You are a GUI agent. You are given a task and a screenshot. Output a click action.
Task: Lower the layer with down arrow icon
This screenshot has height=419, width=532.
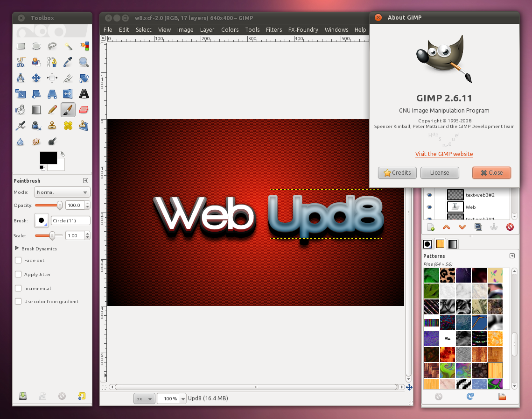[x=462, y=227]
